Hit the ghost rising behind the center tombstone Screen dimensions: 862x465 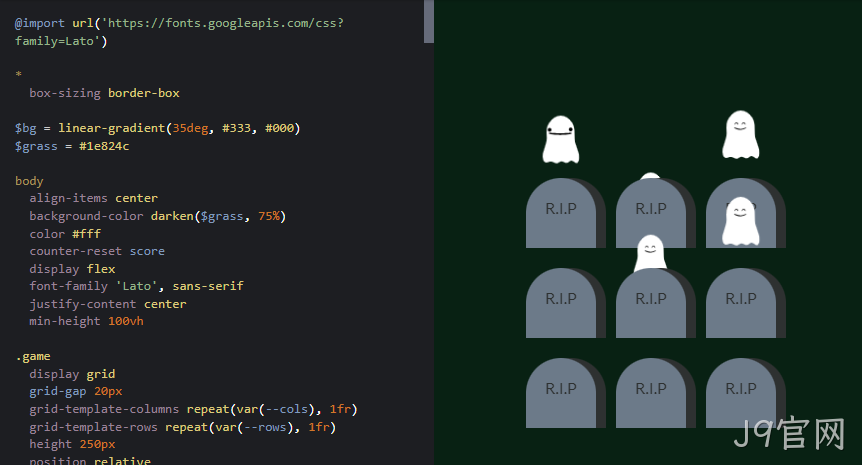pos(650,252)
